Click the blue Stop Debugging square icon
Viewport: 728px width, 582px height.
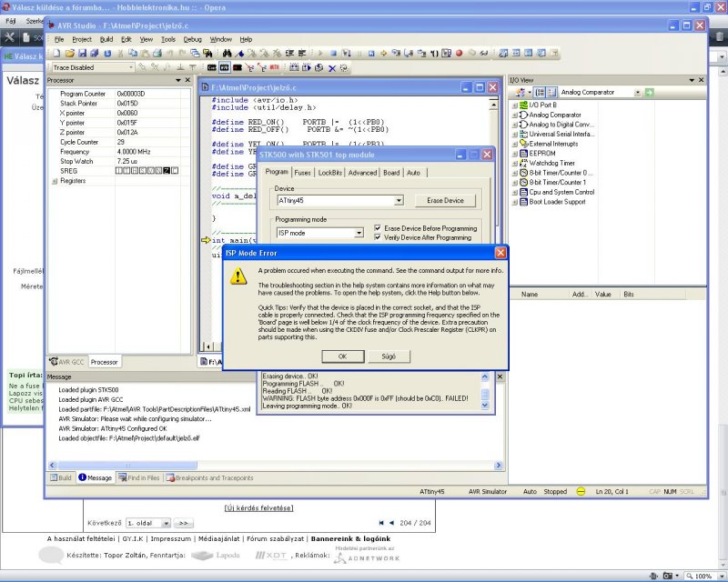point(333,54)
